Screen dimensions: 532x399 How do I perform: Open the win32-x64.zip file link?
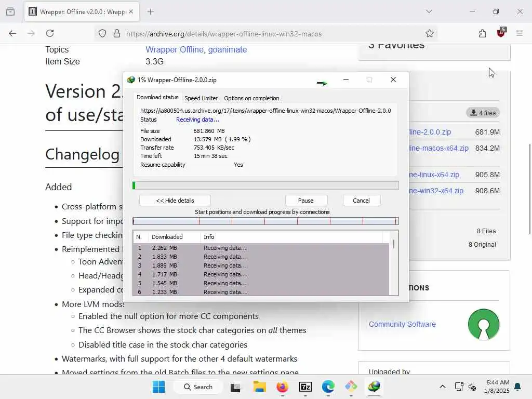(436, 191)
